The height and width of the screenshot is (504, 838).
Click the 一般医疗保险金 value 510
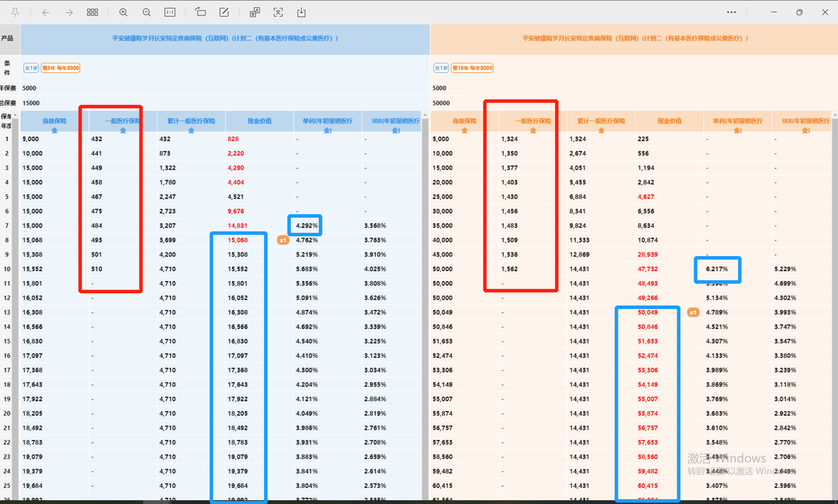[97, 269]
